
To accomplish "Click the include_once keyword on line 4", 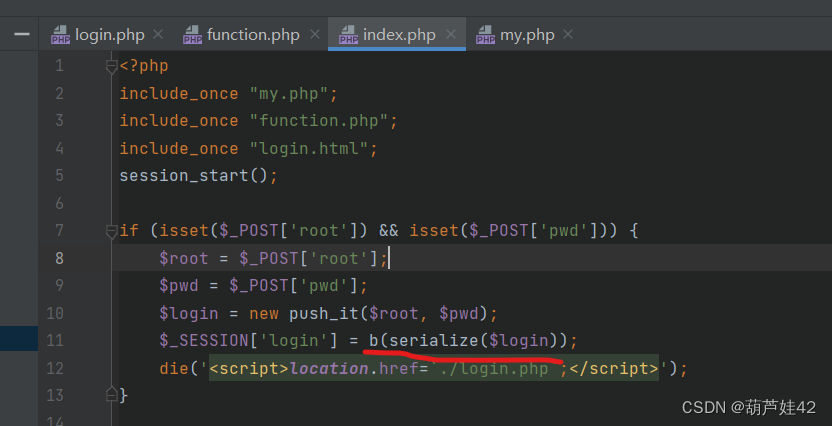I will tap(179, 149).
